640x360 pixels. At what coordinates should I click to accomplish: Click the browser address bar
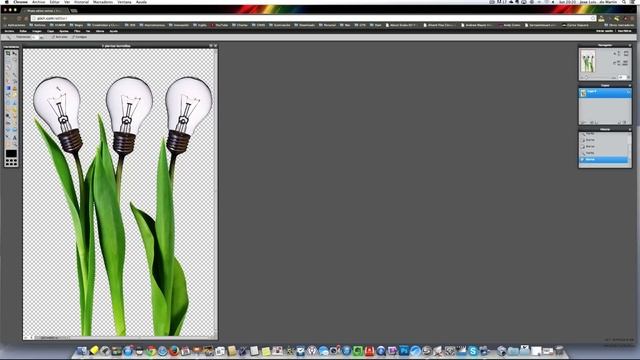click(x=312, y=18)
